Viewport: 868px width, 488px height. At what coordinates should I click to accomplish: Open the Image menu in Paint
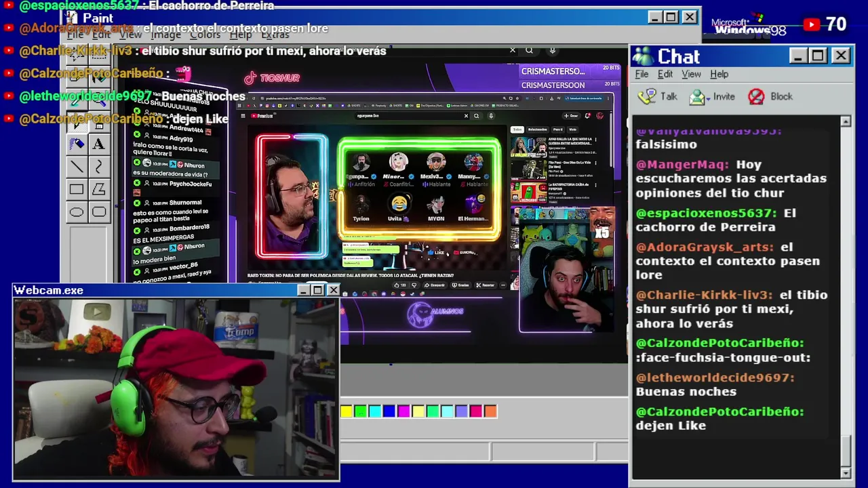point(166,35)
